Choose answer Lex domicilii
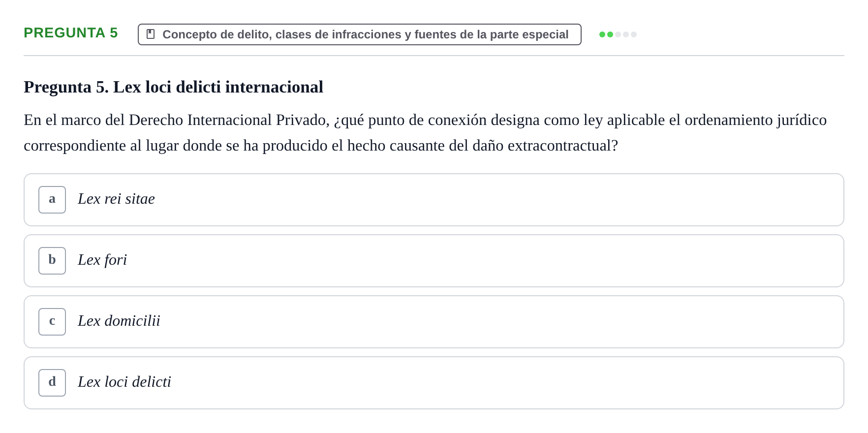 click(119, 321)
